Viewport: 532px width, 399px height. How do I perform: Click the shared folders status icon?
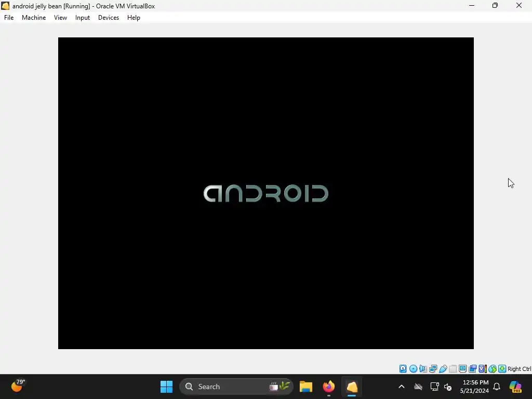pos(453,369)
